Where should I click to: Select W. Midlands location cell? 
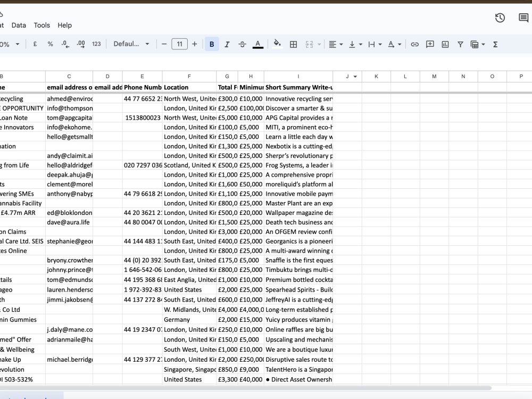point(189,310)
